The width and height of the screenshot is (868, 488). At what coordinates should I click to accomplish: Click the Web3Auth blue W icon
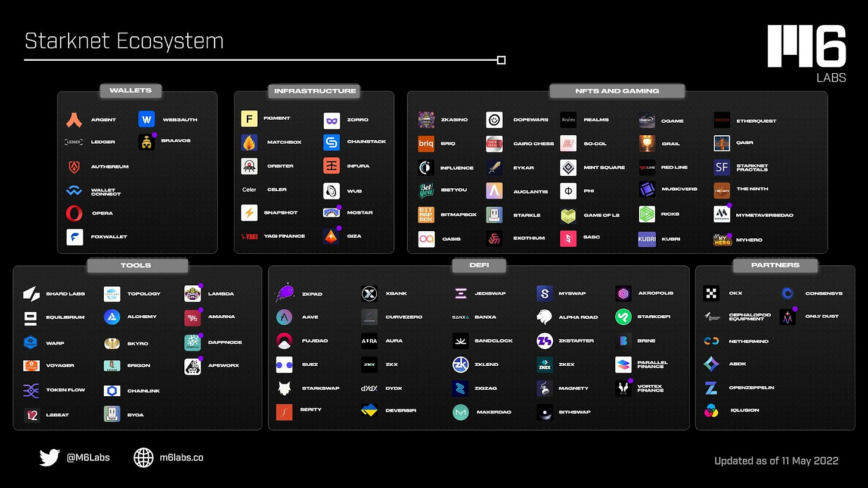coord(147,119)
